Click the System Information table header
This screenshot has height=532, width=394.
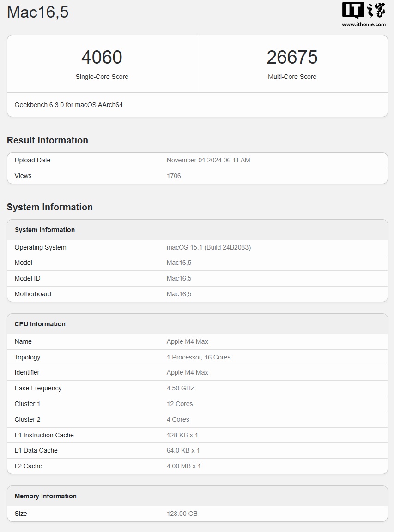pyautogui.click(x=45, y=230)
